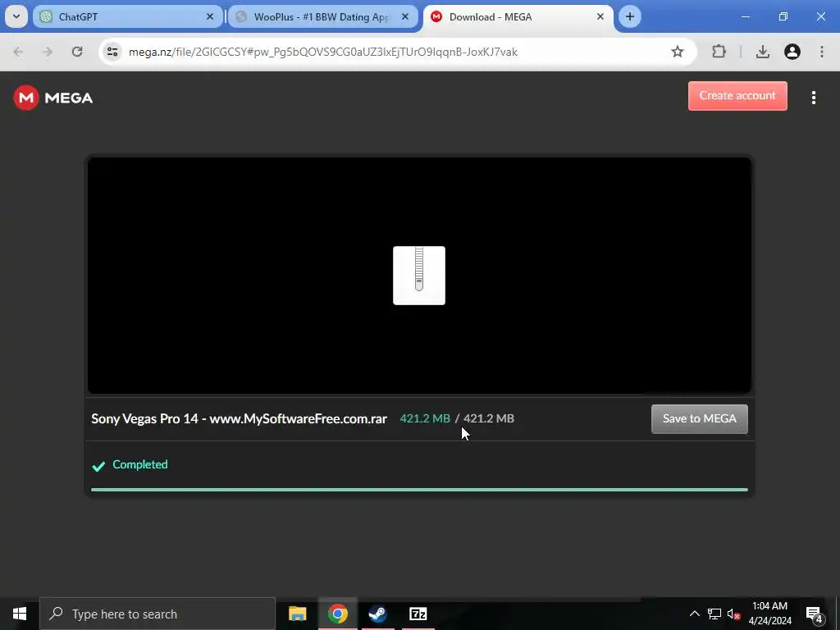Open Chrome downloads icon
The height and width of the screenshot is (630, 840).
tap(762, 52)
